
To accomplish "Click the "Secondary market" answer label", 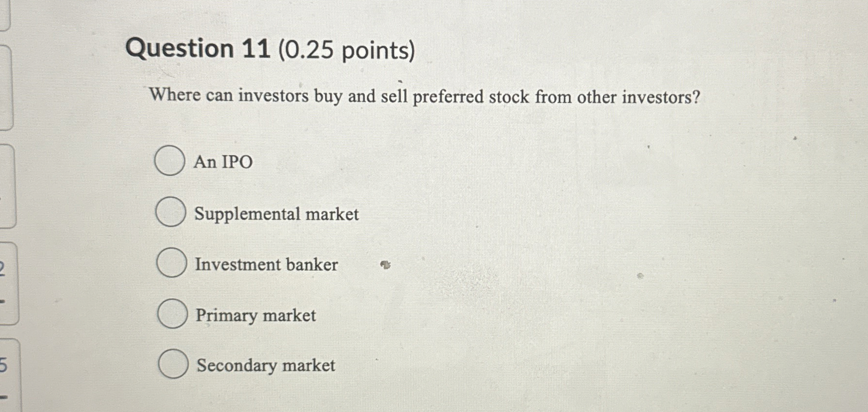I will (265, 366).
